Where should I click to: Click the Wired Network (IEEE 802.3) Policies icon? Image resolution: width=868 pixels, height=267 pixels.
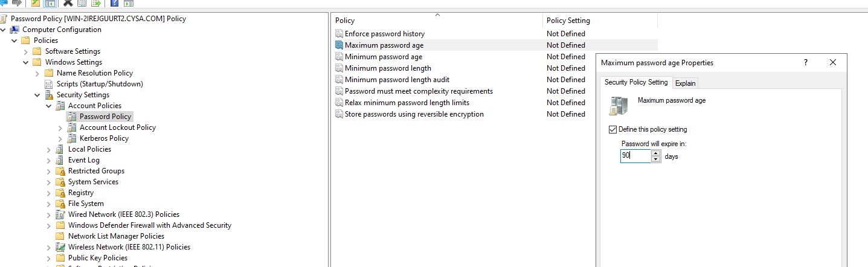(60, 214)
